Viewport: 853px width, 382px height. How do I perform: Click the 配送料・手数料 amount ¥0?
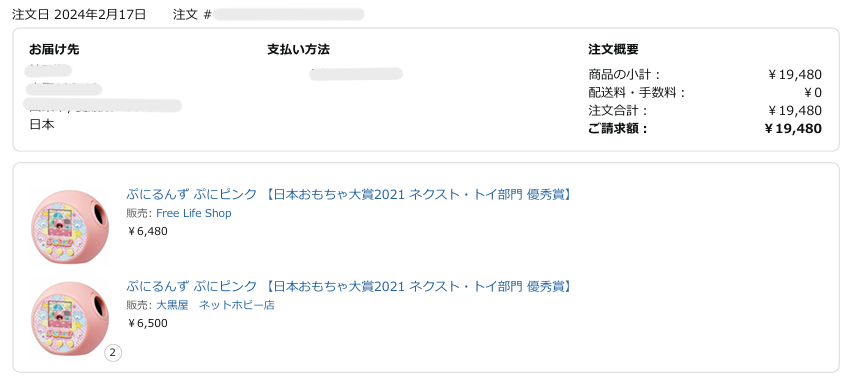pyautogui.click(x=812, y=93)
